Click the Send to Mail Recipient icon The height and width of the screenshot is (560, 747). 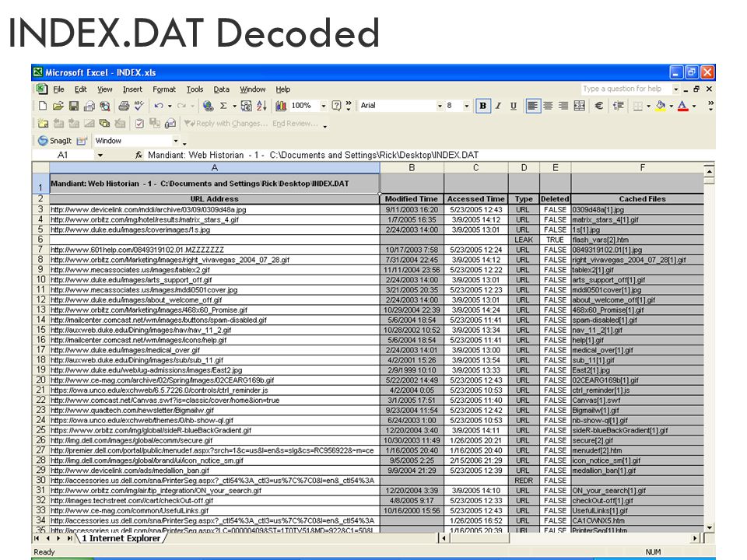point(170,124)
